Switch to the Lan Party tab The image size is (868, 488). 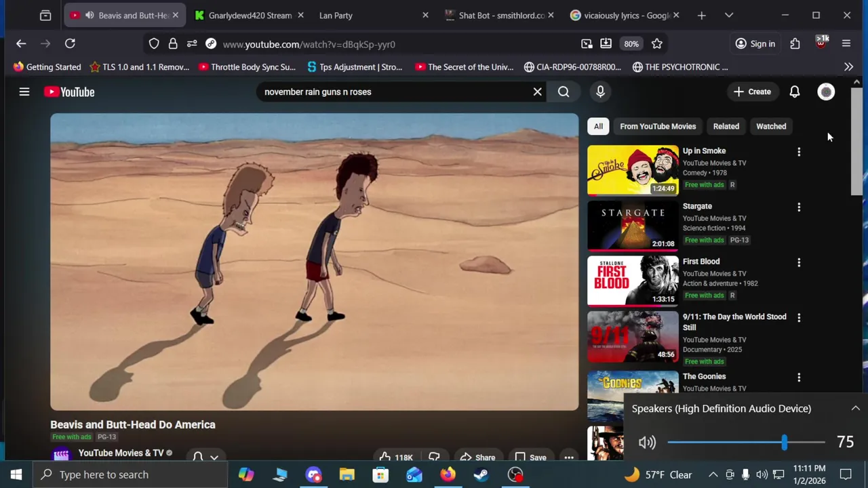pyautogui.click(x=373, y=15)
